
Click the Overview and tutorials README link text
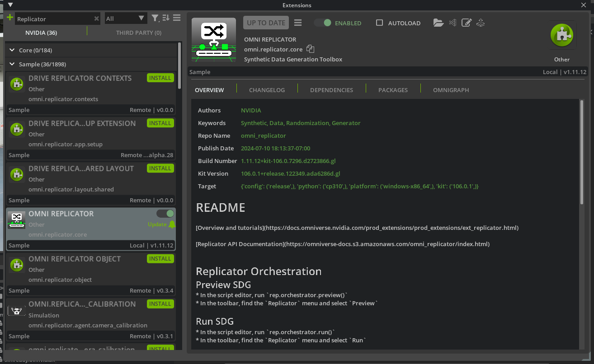pyautogui.click(x=357, y=228)
